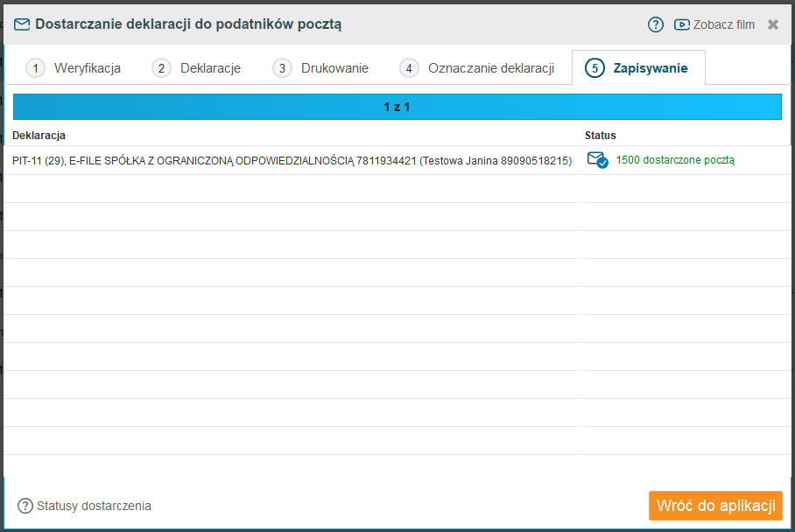Click the blue 1 z 1 progress bar
The image size is (795, 532).
397,107
